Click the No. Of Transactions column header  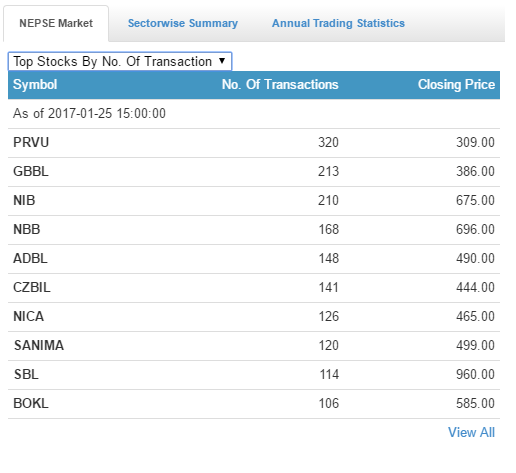coord(280,85)
